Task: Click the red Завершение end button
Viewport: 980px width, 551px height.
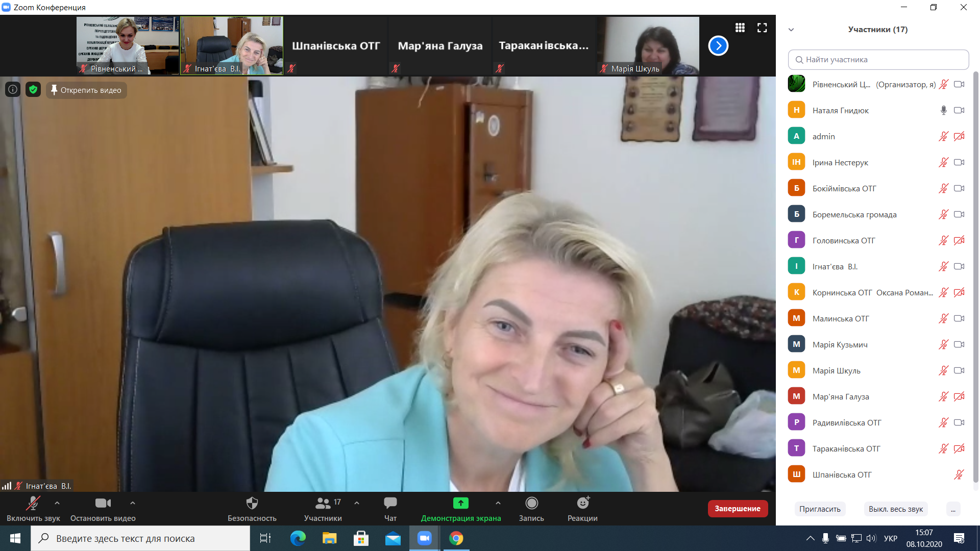Action: pos(737,509)
